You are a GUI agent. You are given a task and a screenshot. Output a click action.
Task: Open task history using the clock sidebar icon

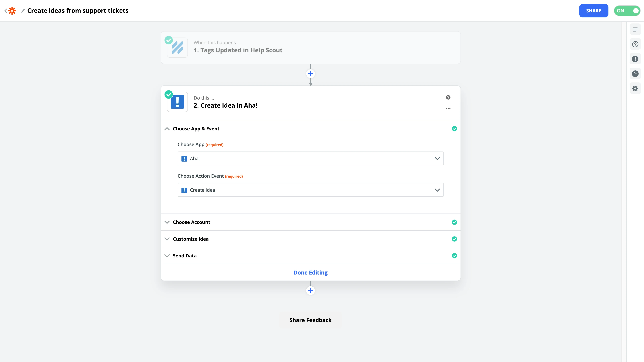[635, 73]
